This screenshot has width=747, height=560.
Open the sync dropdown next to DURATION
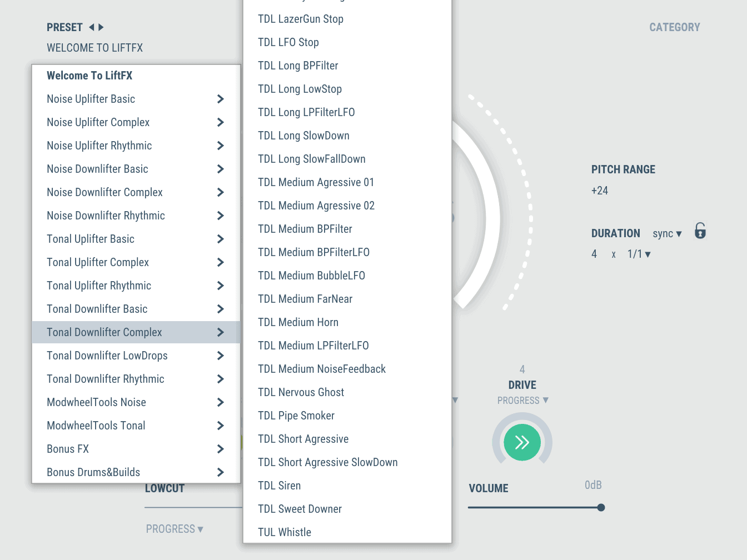pyautogui.click(x=666, y=233)
